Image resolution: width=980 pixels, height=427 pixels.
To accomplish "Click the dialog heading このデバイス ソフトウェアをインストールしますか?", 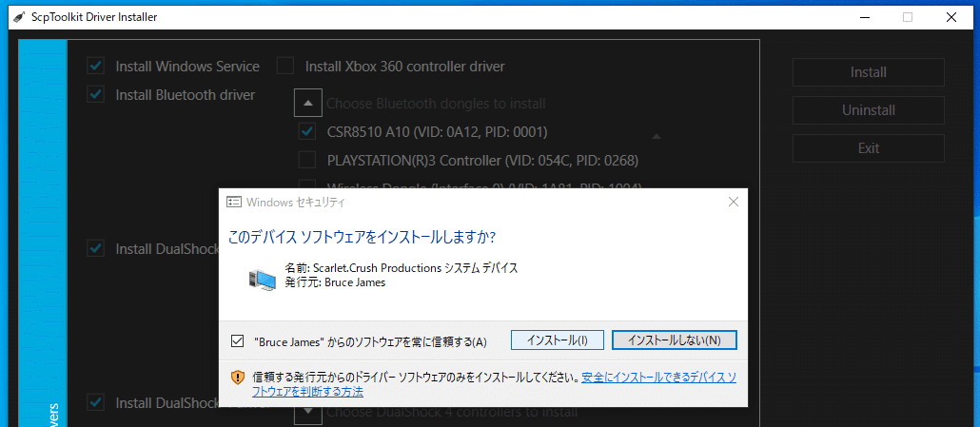I will tap(362, 237).
